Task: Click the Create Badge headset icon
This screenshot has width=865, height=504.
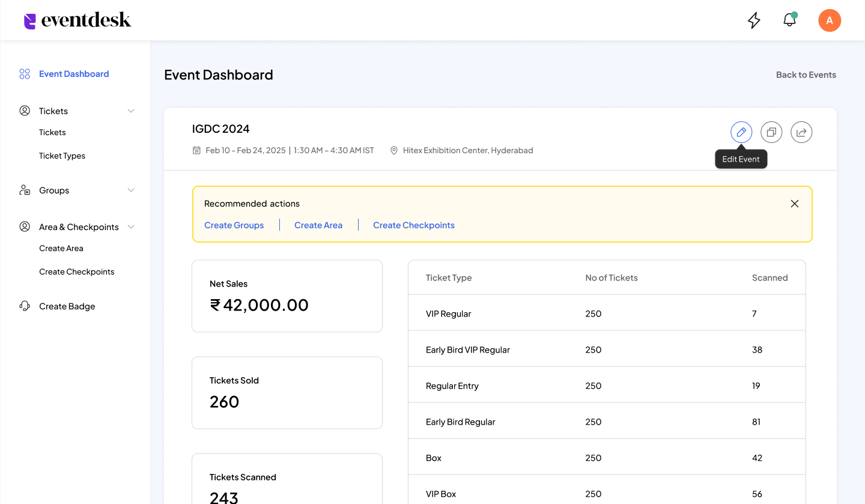Action: pyautogui.click(x=25, y=306)
